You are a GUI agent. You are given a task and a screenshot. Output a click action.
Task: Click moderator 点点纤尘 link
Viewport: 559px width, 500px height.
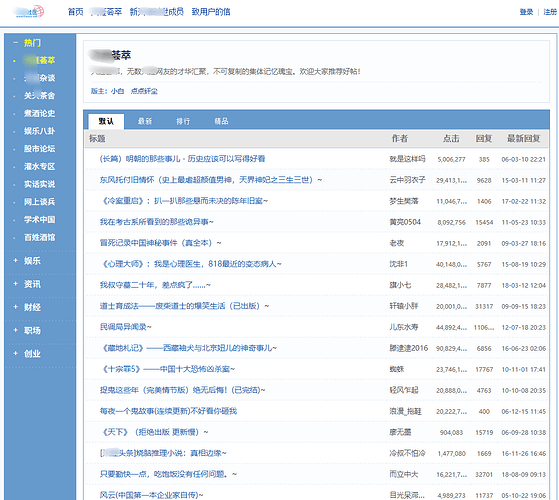144,91
